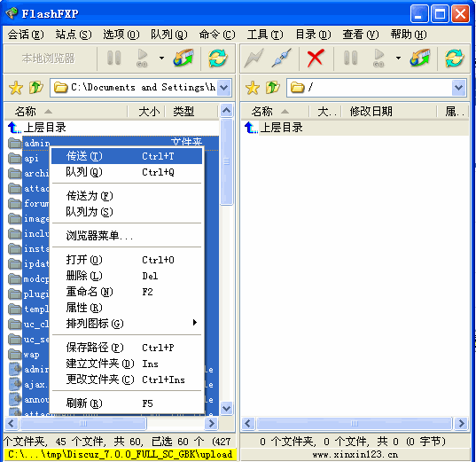
Task: Open the local transfer button dropdown arrow
Action: (162, 58)
